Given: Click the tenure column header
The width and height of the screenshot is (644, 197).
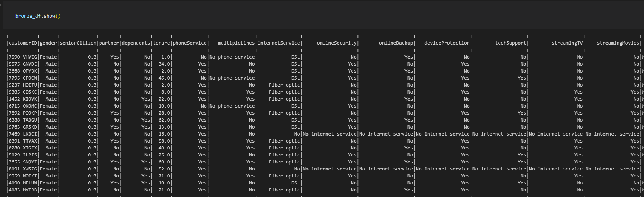Looking at the screenshot, I should click(162, 43).
